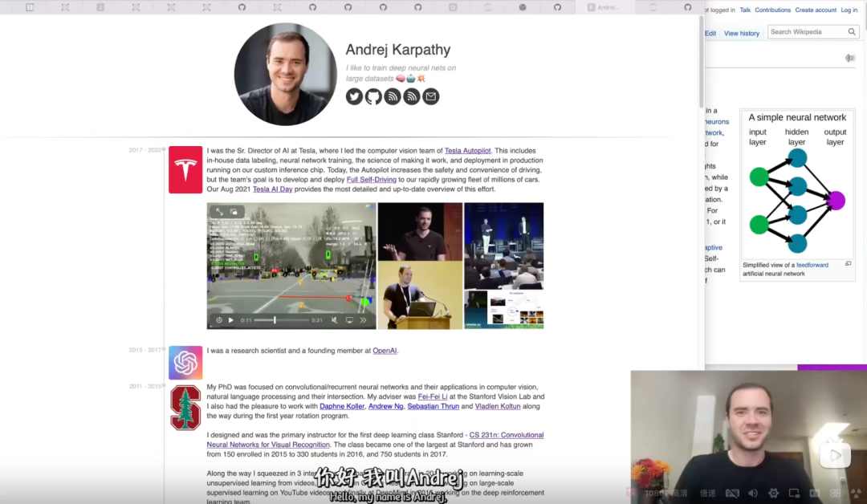Toggle subtitles in the player bar

click(x=732, y=493)
